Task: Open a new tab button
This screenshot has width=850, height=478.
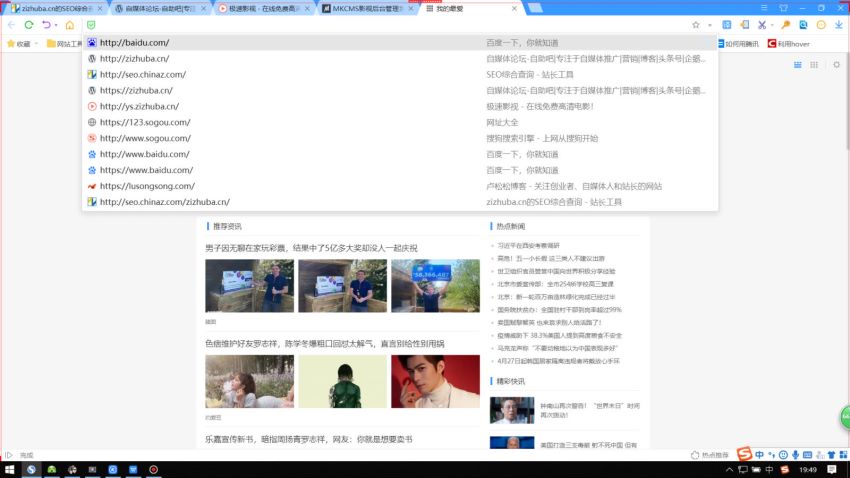Action: tap(535, 8)
